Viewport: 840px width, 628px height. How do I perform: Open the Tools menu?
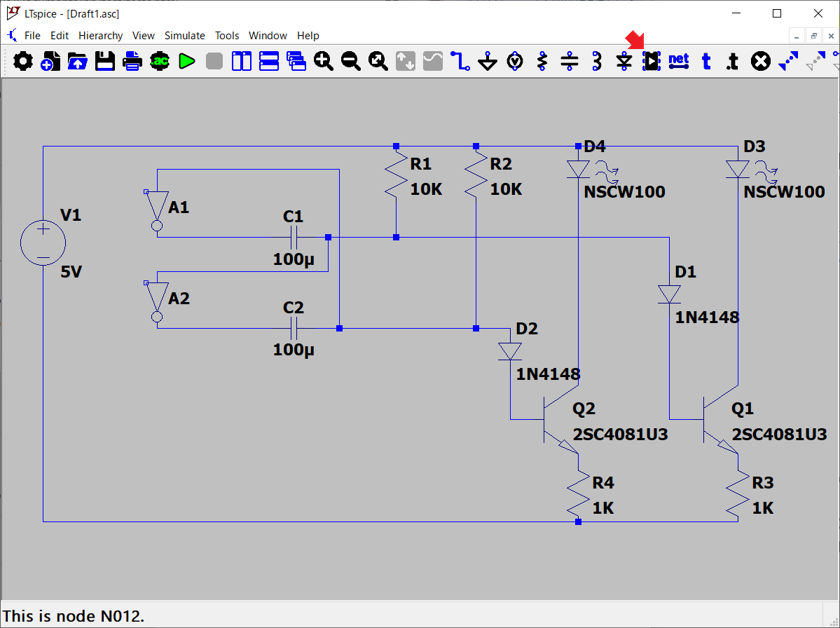click(227, 36)
